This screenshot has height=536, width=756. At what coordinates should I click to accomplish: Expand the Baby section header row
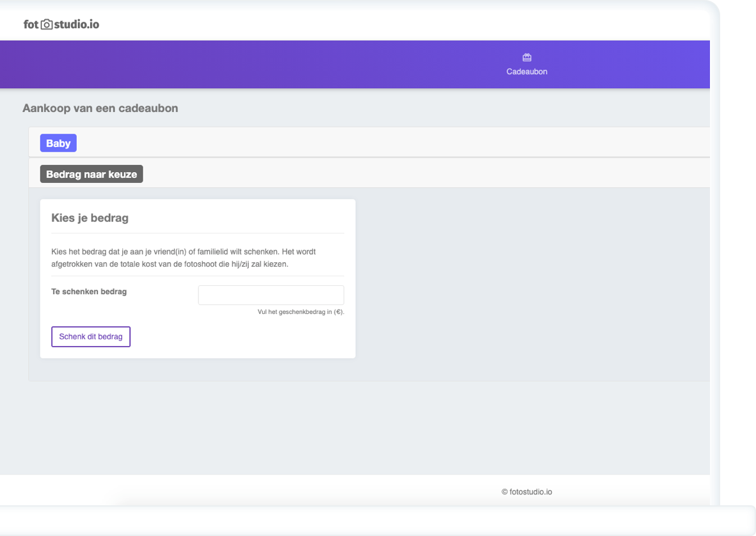point(384,143)
